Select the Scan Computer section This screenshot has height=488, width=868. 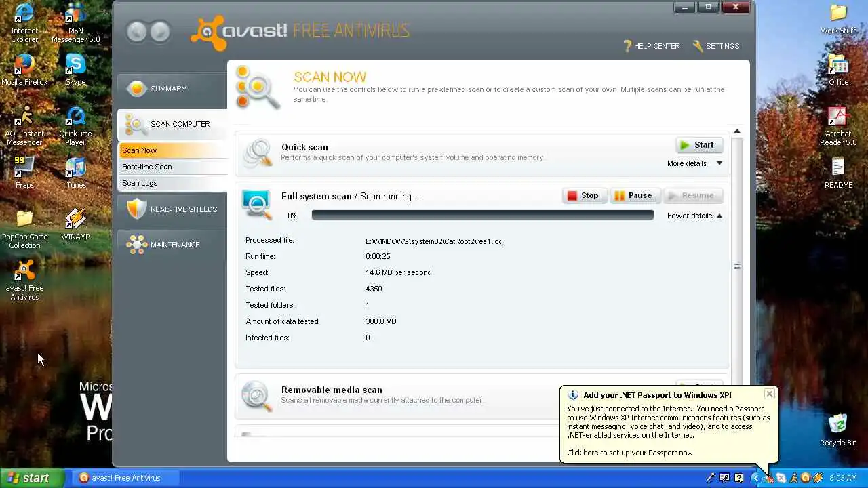[172, 124]
